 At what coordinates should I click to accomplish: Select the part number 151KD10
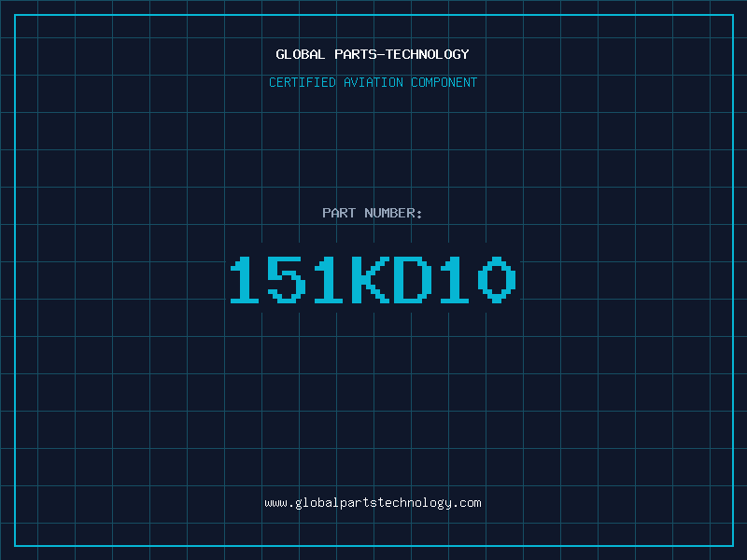(373, 279)
